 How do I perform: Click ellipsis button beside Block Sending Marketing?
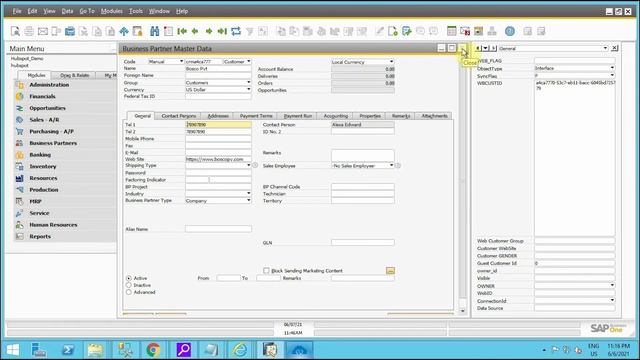(390, 271)
